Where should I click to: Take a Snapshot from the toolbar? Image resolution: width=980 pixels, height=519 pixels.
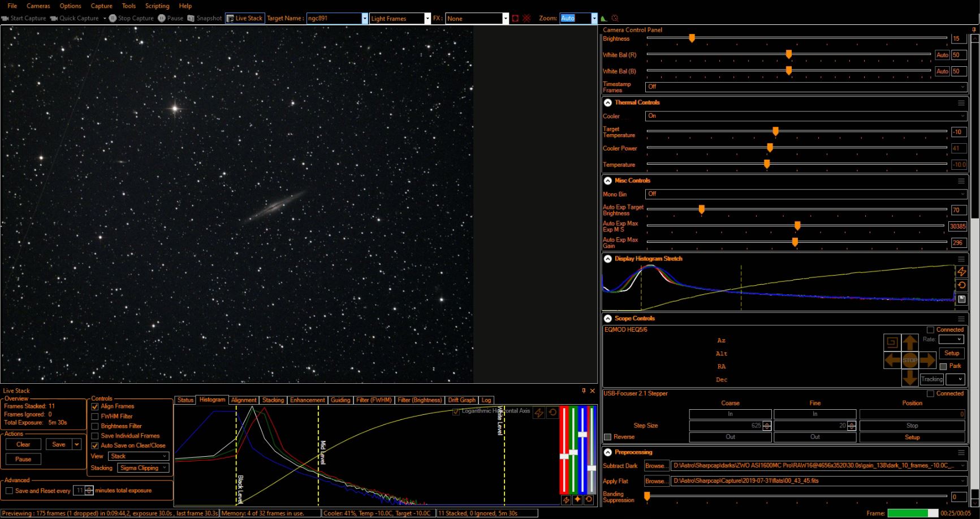coord(205,18)
